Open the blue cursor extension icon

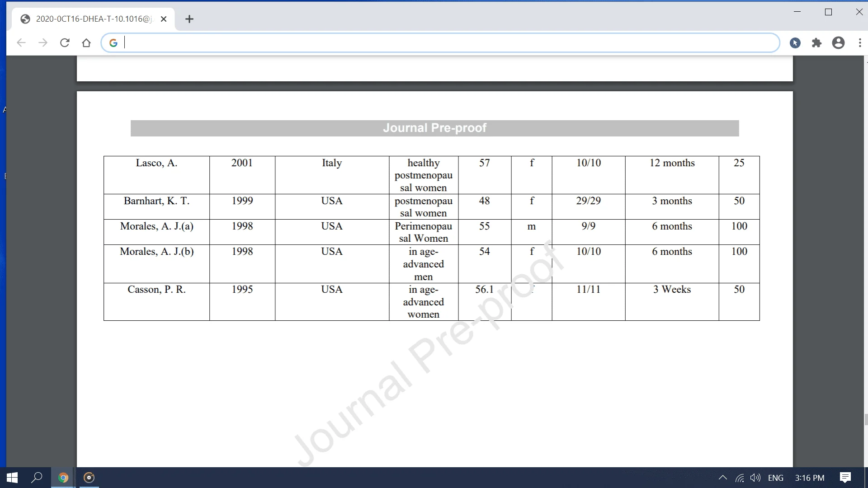(x=795, y=43)
